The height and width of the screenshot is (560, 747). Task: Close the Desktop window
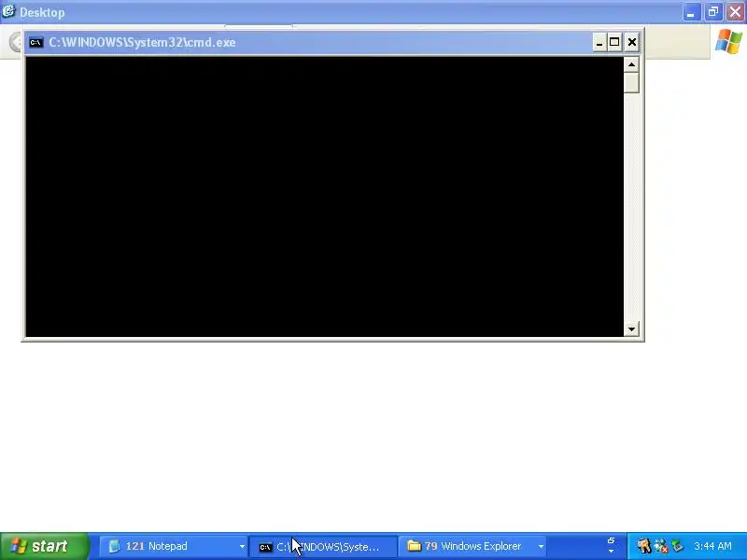click(x=735, y=12)
